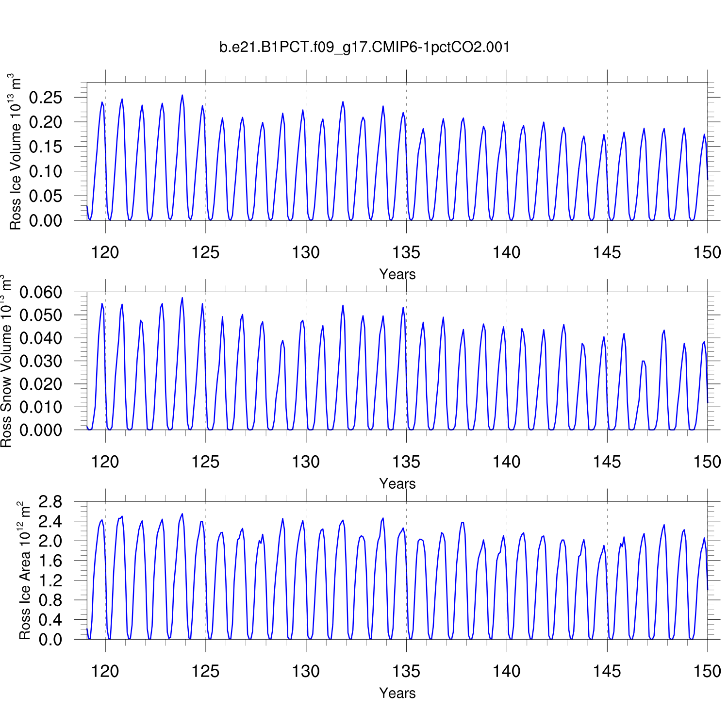Viewport: 728px width, 728px height.
Task: Click the 1.2 tick label on ice area axis
Action: [50, 580]
